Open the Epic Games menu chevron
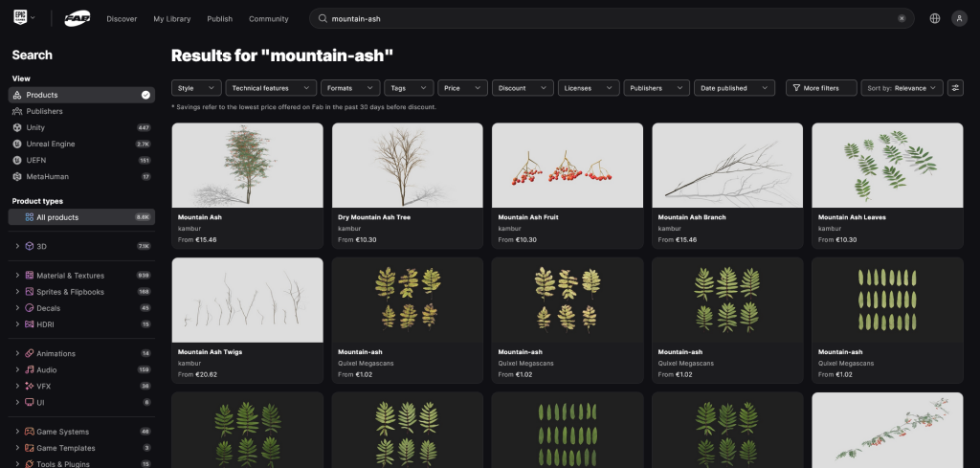This screenshot has width=980, height=468. coord(33,18)
